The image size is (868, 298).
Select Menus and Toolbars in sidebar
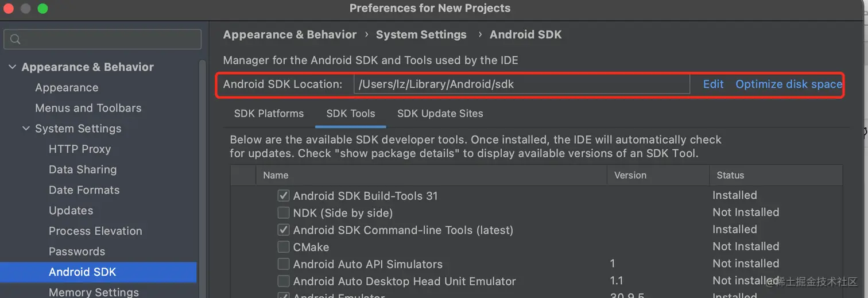pos(88,108)
